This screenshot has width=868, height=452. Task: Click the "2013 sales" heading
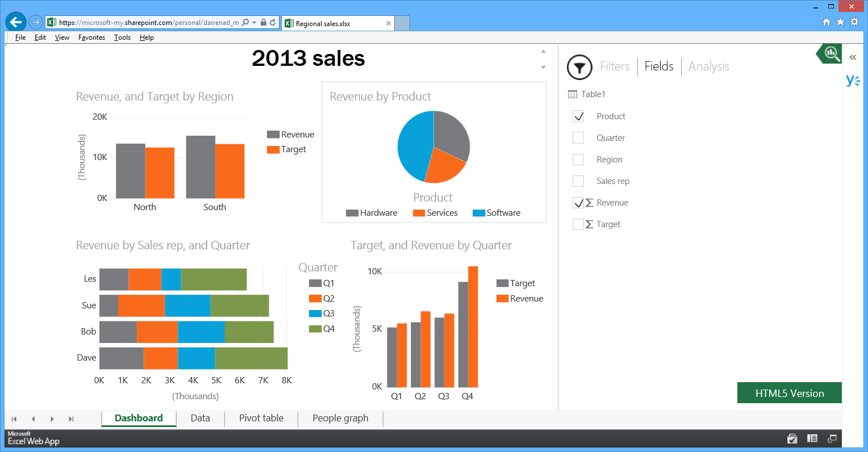308,58
